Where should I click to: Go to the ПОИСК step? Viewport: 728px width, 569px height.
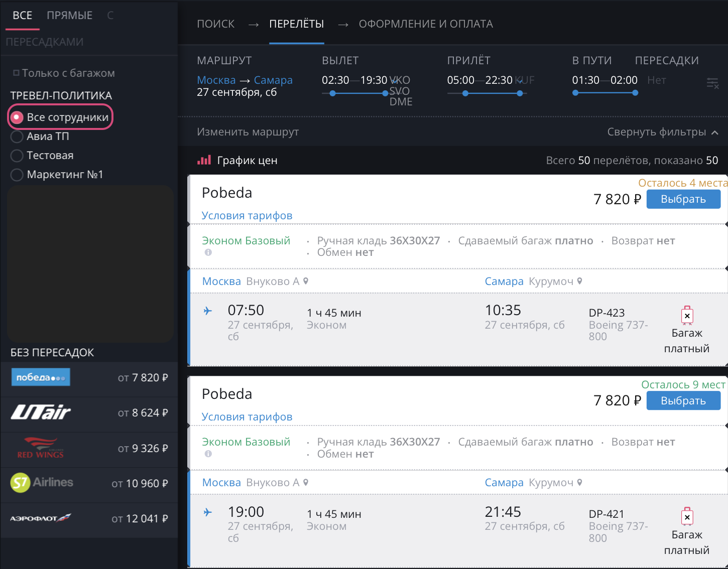click(x=215, y=24)
